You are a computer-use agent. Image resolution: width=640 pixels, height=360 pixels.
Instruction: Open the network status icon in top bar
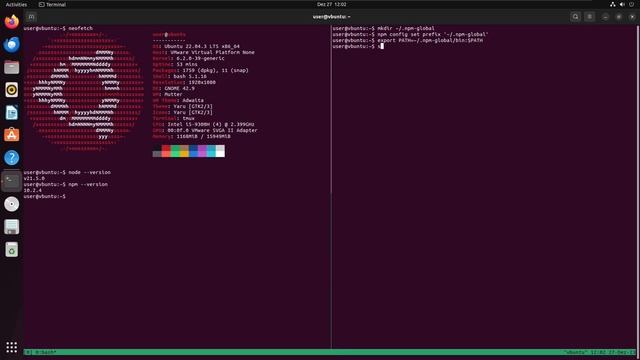pyautogui.click(x=613, y=4)
